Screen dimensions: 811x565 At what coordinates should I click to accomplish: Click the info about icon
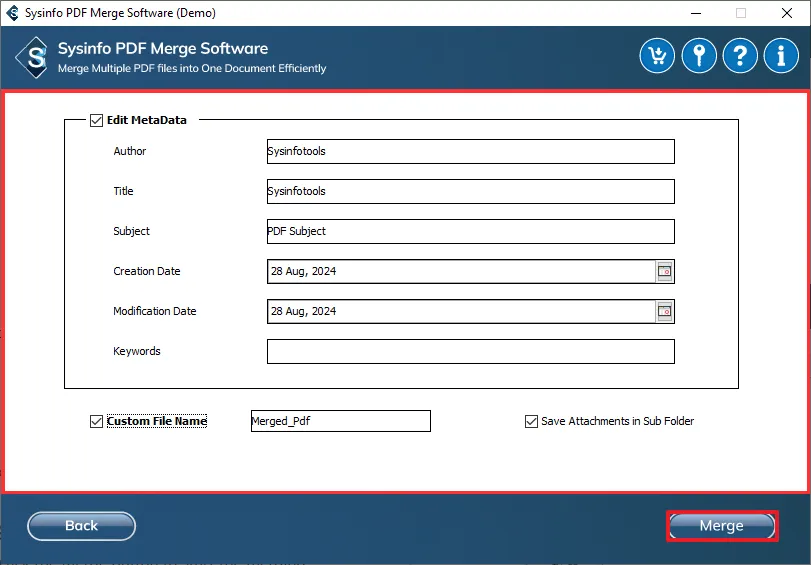(x=781, y=56)
